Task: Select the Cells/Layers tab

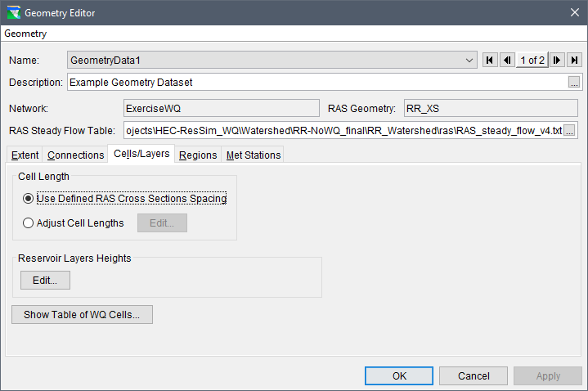Action: [141, 154]
